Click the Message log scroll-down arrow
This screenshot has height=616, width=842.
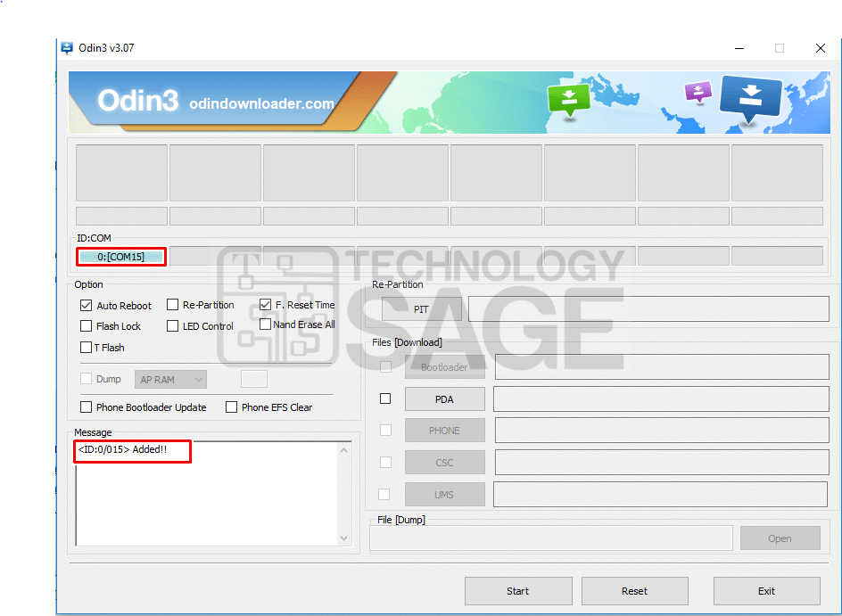point(343,538)
